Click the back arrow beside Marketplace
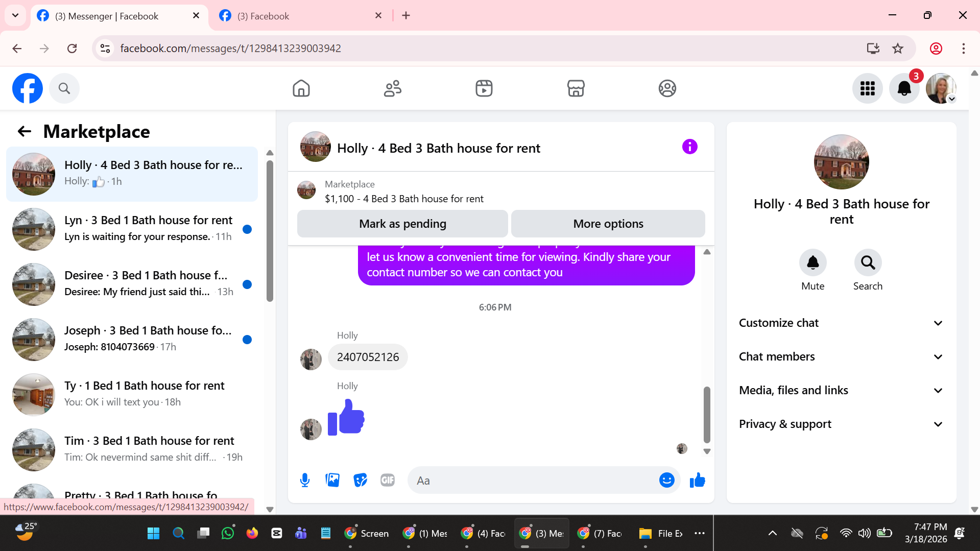This screenshot has width=980, height=551. 24,132
